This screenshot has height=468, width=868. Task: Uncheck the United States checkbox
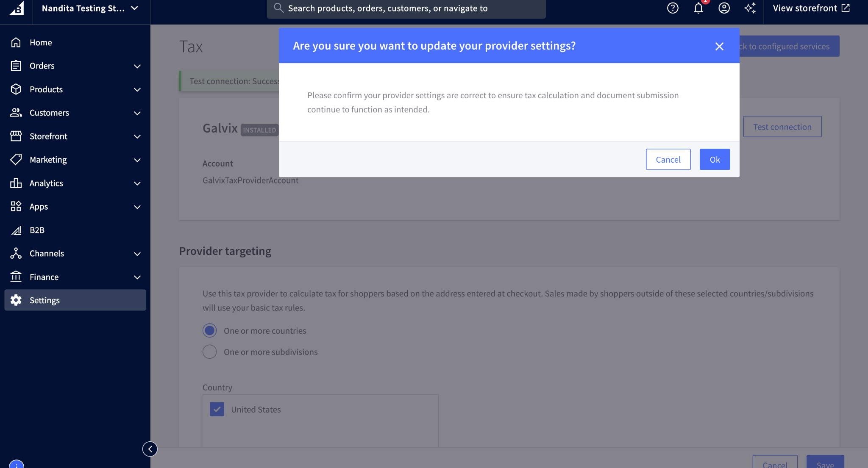pos(217,409)
